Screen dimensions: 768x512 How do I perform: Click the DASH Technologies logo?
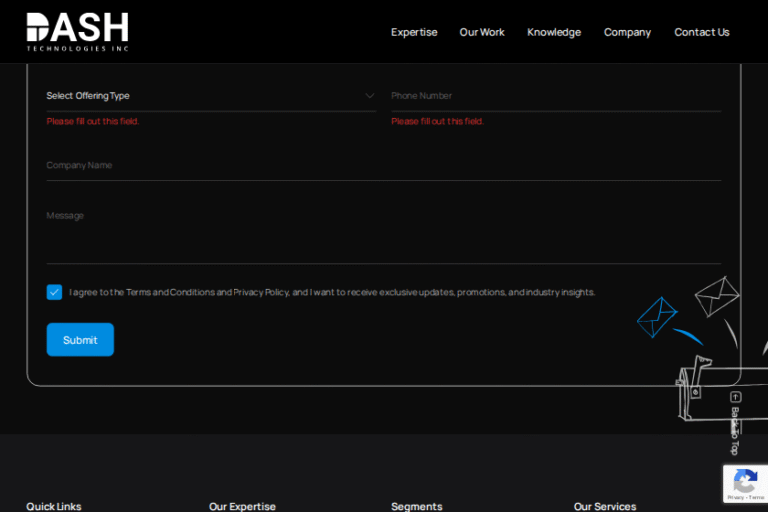coord(77,32)
